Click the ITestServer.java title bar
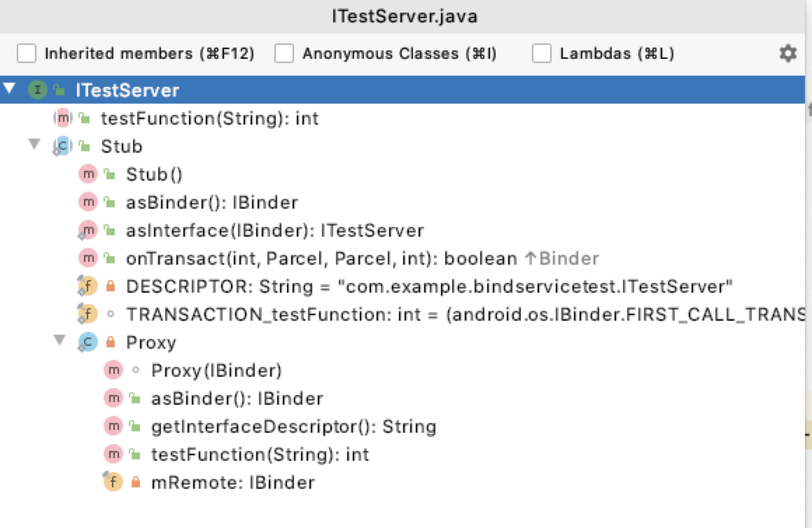Viewport: 812px width, 528px height. 406,15
